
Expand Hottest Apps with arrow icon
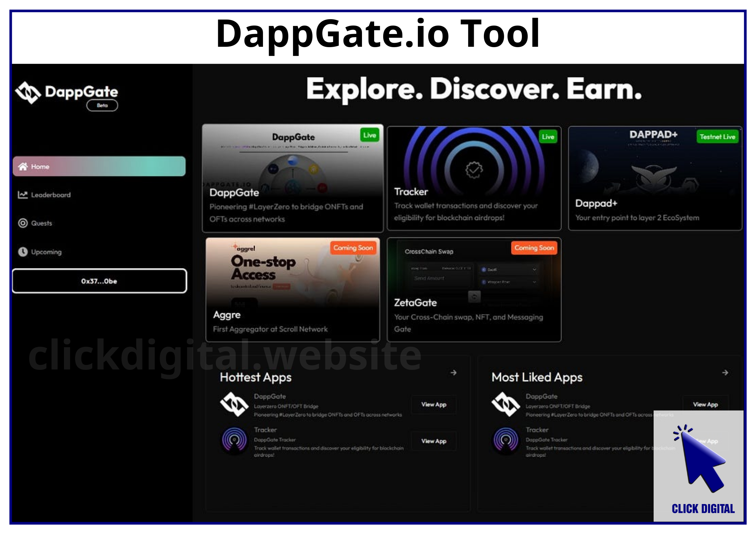click(x=454, y=372)
